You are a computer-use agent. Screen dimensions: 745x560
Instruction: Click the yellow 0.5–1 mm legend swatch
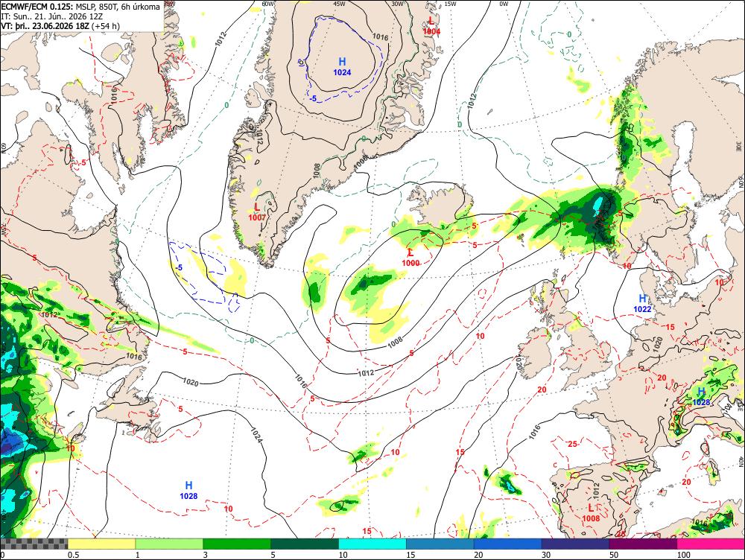[101, 544]
